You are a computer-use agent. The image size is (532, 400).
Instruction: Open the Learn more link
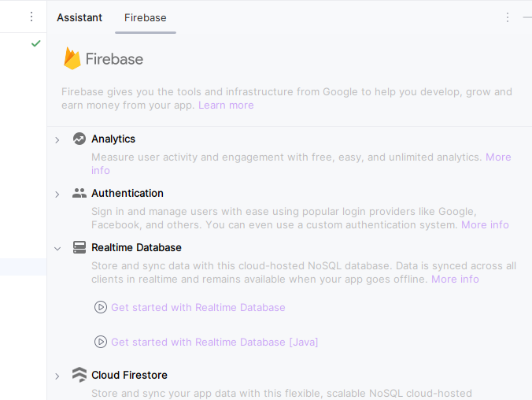(x=226, y=105)
